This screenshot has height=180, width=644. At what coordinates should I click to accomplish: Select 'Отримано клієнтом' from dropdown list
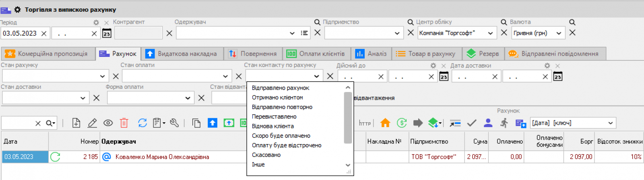[x=277, y=97]
